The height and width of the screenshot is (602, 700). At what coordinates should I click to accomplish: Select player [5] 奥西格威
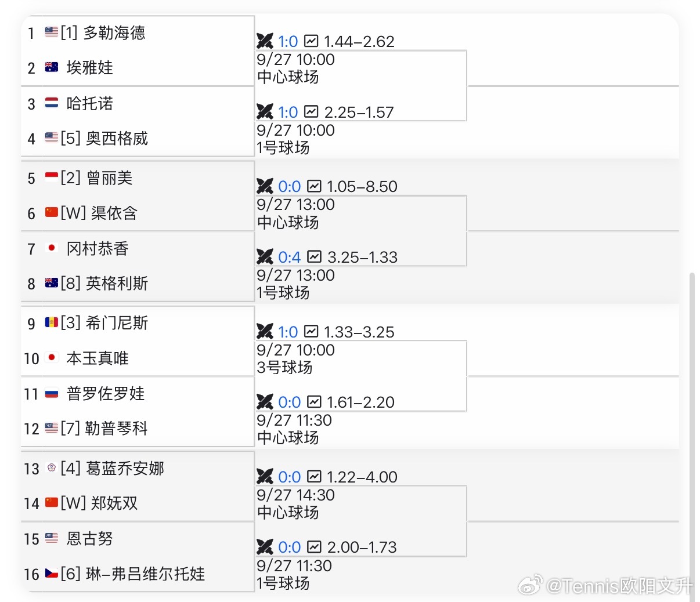click(104, 138)
